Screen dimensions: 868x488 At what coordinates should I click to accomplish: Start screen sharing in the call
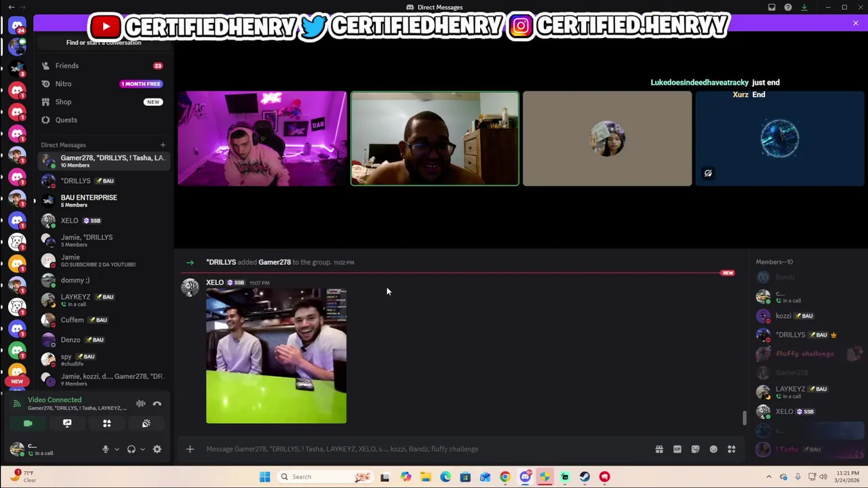tap(67, 423)
